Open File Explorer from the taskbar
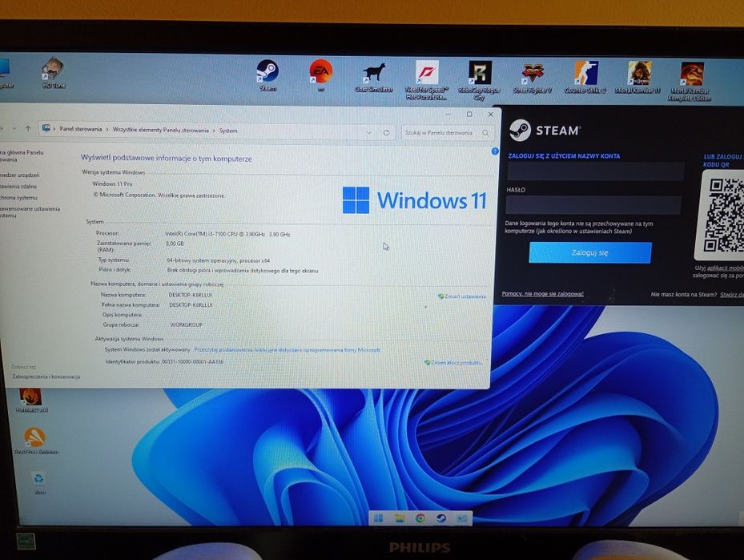This screenshot has height=560, width=744. coord(400,518)
